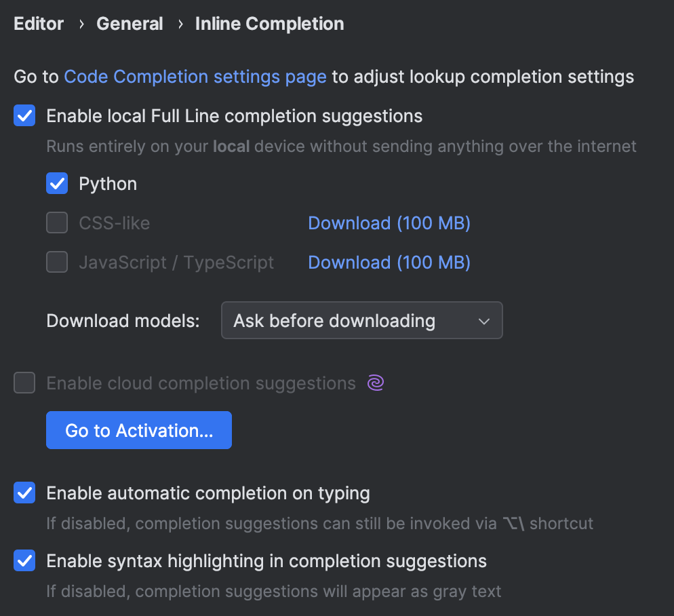Image resolution: width=674 pixels, height=616 pixels.
Task: Navigate to Editor in the breadcrumb
Action: point(38,24)
